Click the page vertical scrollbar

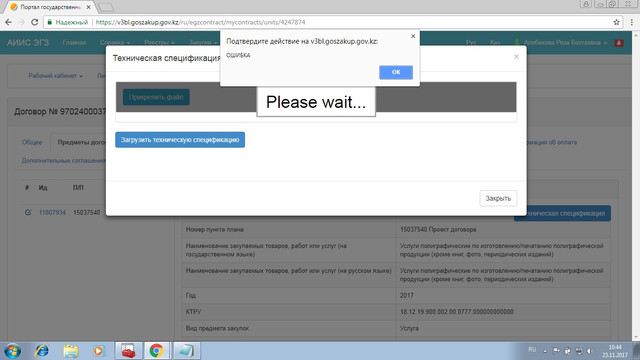636,186
